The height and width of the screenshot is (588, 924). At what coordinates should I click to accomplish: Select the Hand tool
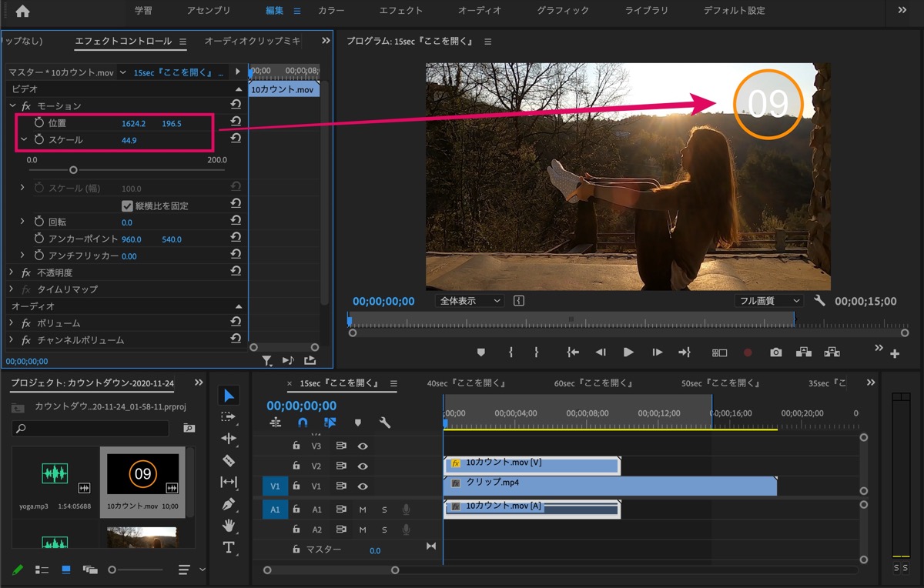(x=229, y=526)
